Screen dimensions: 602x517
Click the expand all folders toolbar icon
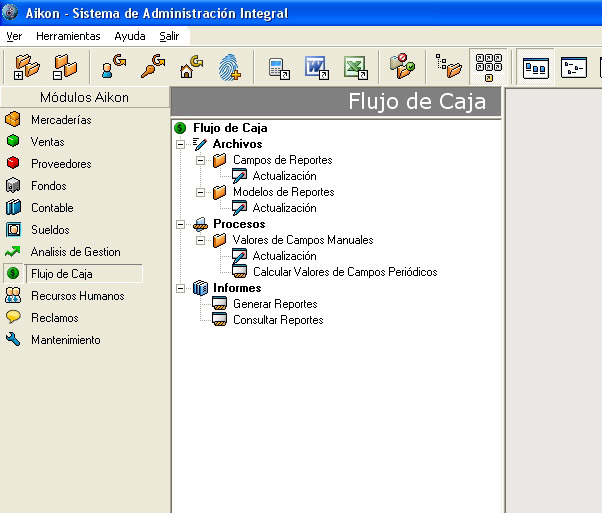[26, 67]
